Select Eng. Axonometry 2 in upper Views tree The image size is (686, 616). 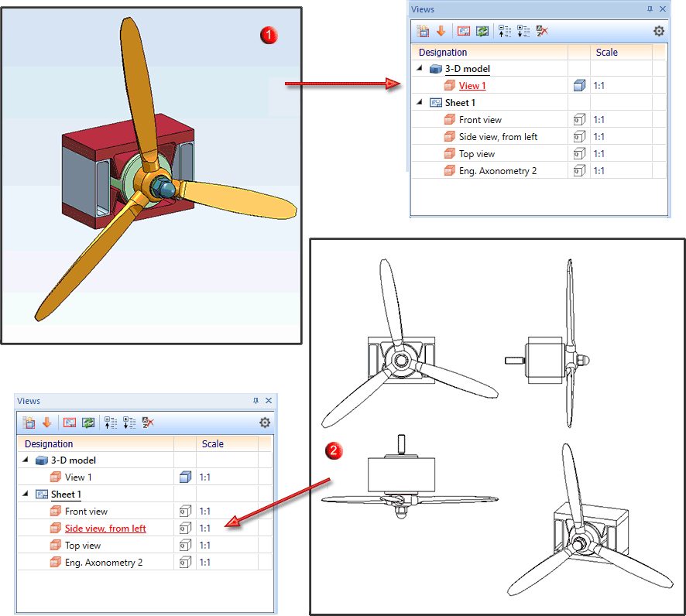pyautogui.click(x=497, y=171)
